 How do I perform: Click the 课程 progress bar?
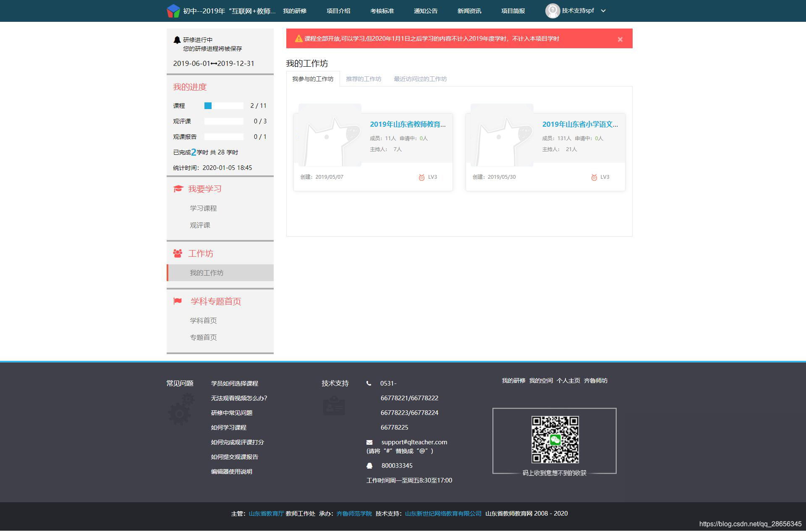(x=224, y=106)
